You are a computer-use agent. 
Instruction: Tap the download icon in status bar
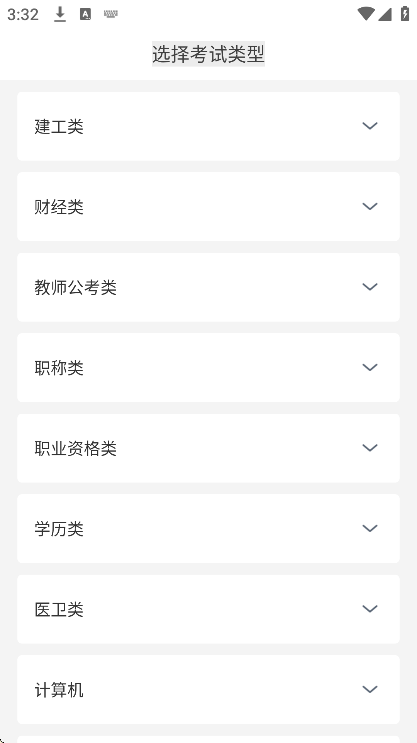(x=60, y=14)
